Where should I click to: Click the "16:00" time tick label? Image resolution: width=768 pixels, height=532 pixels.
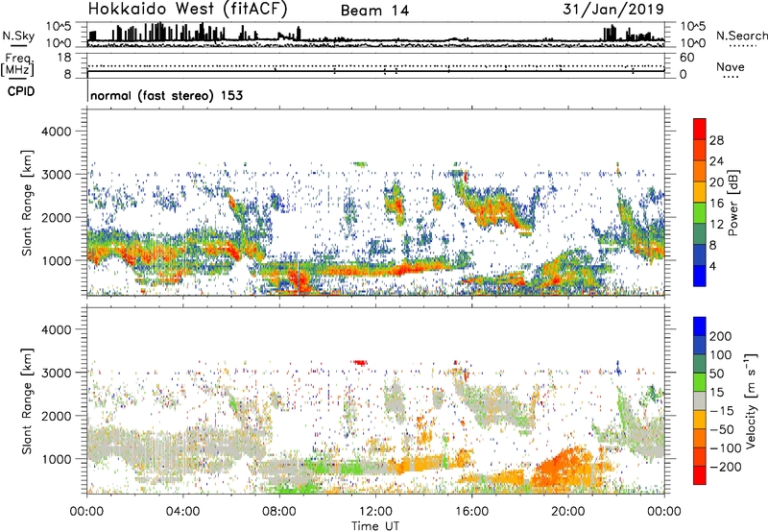coord(471,512)
